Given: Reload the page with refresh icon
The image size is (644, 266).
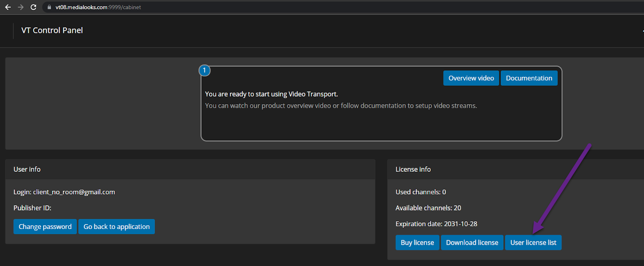Looking at the screenshot, I should 33,7.
